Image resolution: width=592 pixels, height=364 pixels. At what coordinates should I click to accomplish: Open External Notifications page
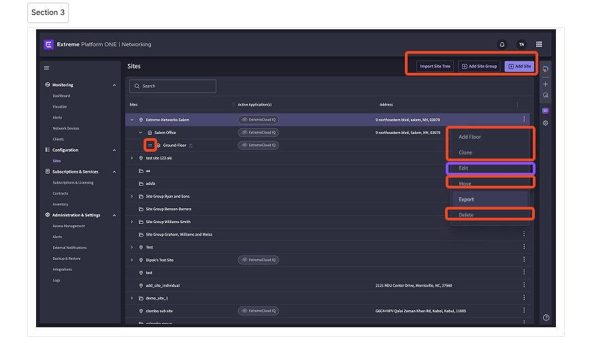(69, 248)
